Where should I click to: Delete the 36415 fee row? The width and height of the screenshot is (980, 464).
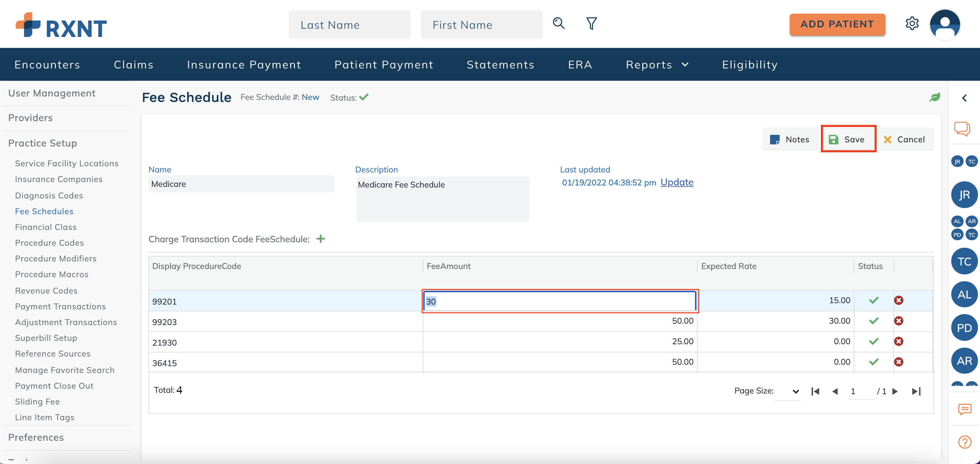pos(899,362)
